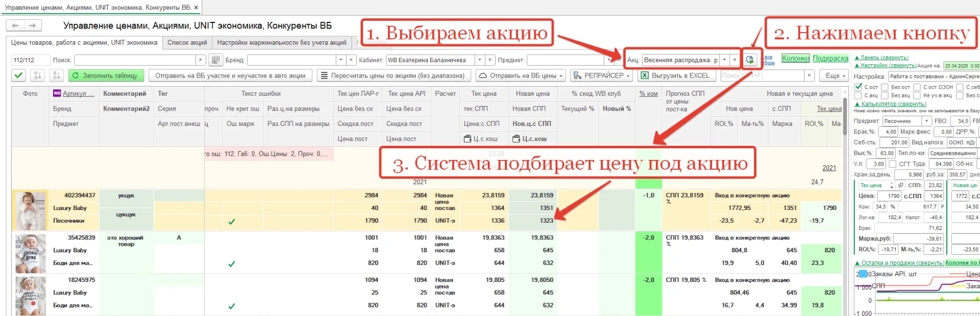
Task: Open the Предмет Песочники dropdown in calculator
Action: tap(926, 121)
